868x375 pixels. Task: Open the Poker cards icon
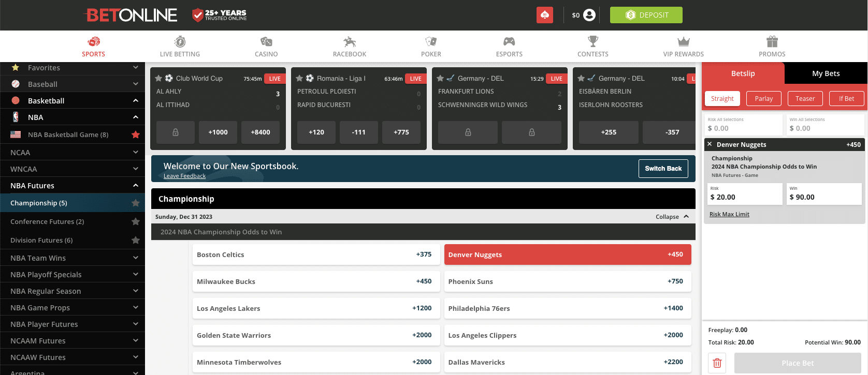coord(431,41)
